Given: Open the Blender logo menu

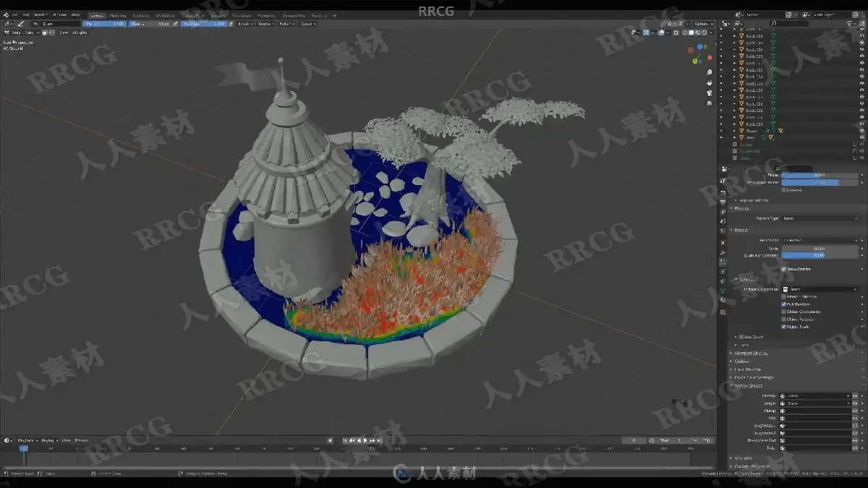Looking at the screenshot, I should pos(6,14).
